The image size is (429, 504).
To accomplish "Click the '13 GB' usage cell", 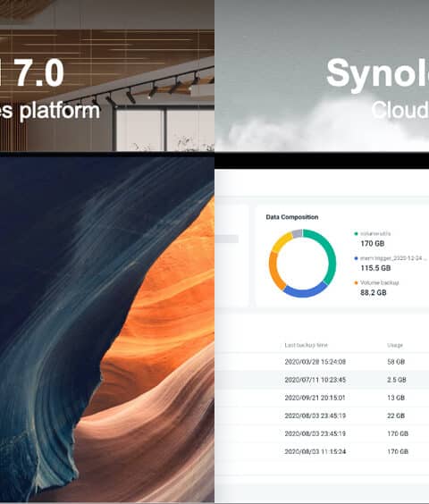I will [396, 398].
